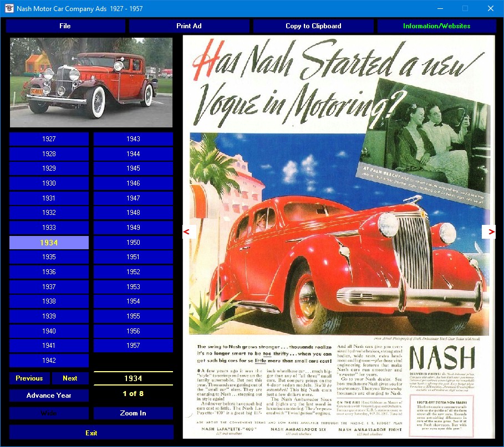Select the year 1951
504x447 pixels.
pyautogui.click(x=134, y=257)
